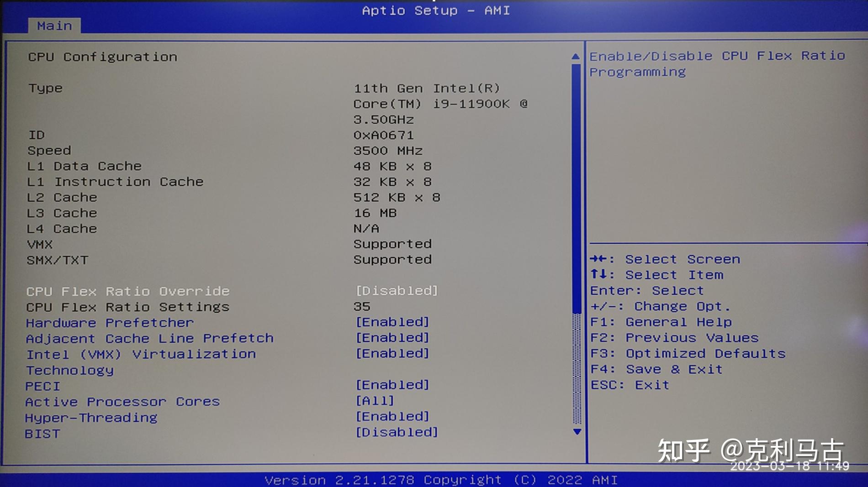The image size is (868, 487).
Task: Open Adjacent Cache Line Prefetch option
Action: click(150, 338)
